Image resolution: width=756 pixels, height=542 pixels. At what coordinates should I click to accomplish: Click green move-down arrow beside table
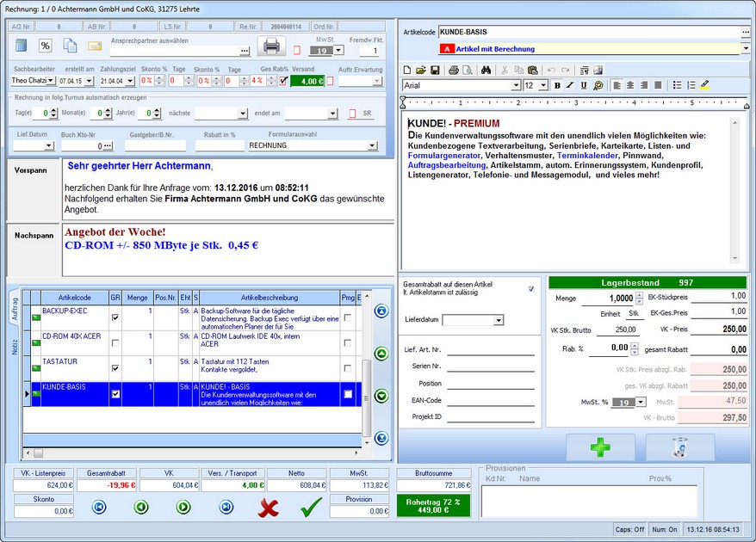pos(381,396)
